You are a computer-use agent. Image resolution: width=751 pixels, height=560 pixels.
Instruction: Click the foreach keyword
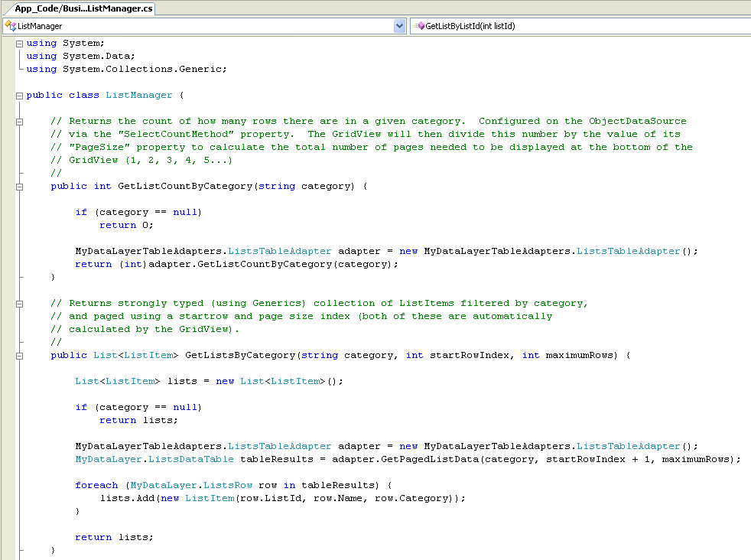pyautogui.click(x=96, y=485)
